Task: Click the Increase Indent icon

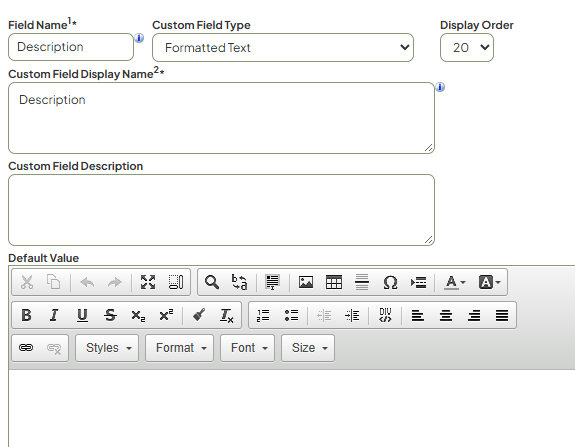Action: click(352, 315)
